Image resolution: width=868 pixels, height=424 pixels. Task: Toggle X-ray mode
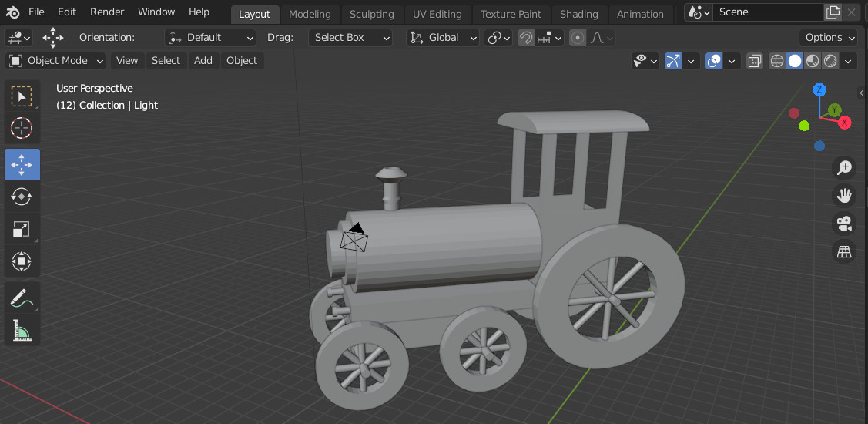[x=754, y=61]
